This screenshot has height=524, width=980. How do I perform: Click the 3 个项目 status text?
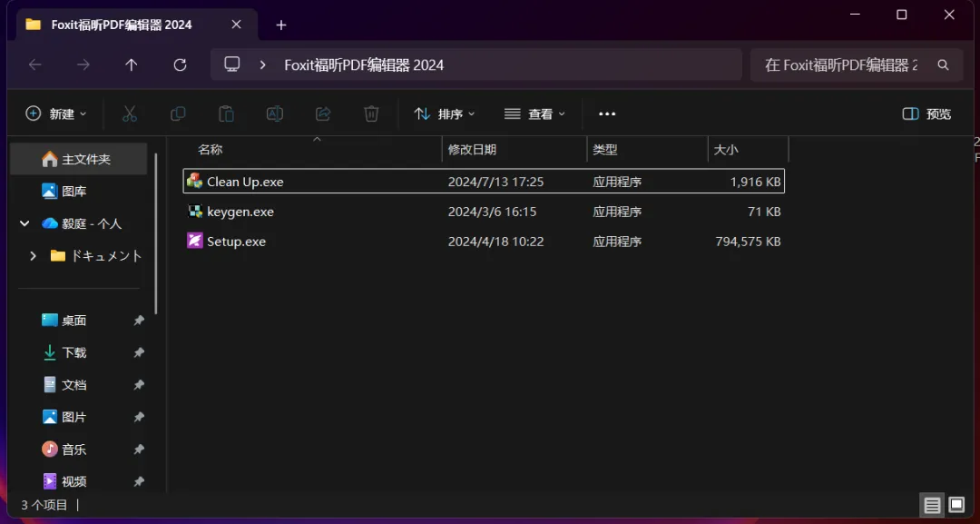[x=44, y=505]
